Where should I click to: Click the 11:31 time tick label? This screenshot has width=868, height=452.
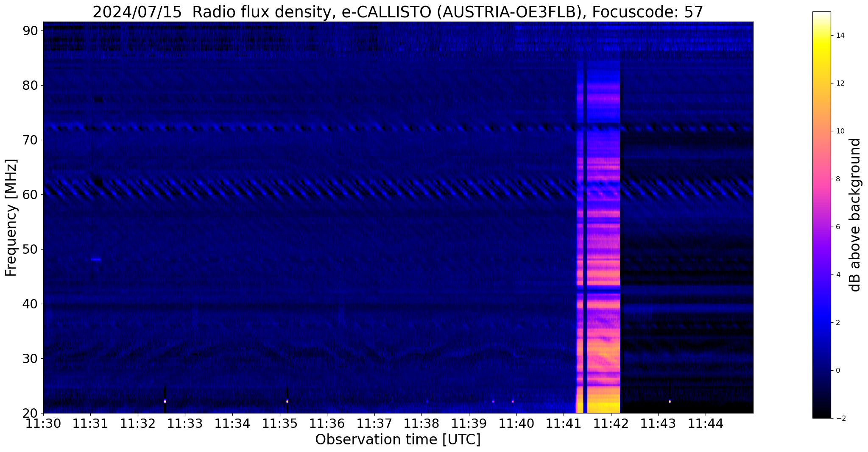click(x=90, y=424)
